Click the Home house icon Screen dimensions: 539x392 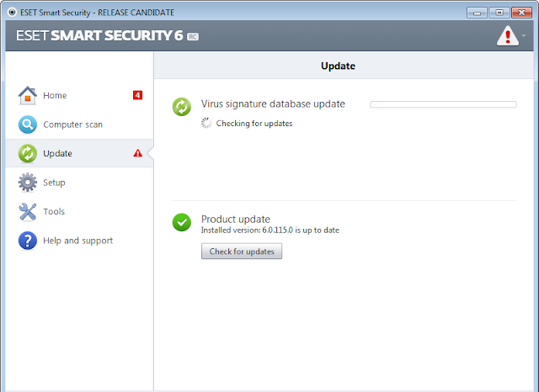point(28,95)
